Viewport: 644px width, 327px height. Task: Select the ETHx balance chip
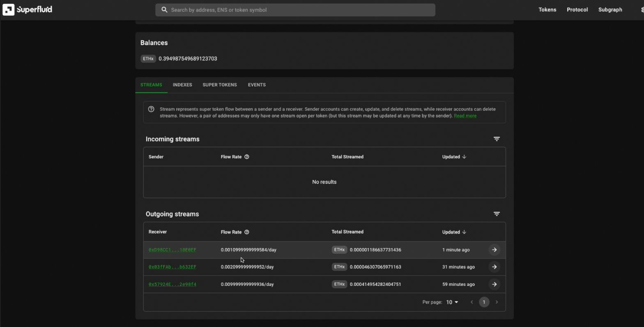click(148, 59)
